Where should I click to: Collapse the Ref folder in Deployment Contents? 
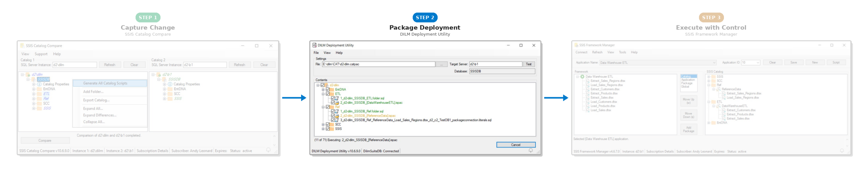point(323,107)
